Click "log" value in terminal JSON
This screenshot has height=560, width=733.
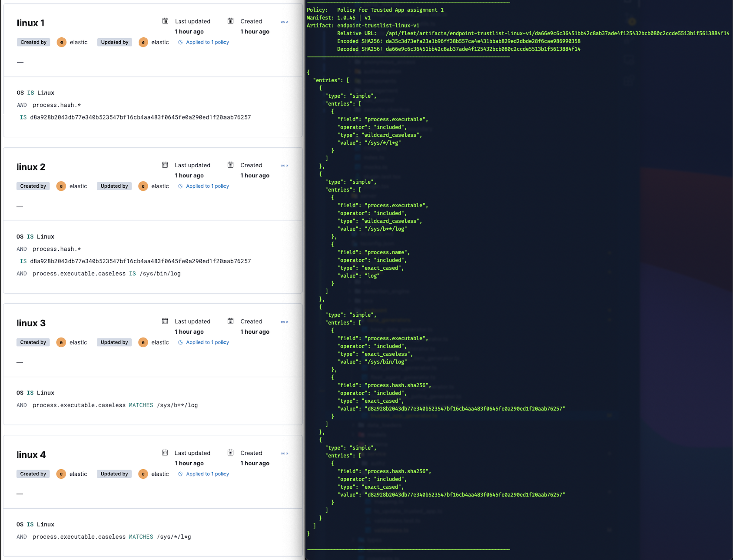tap(372, 276)
